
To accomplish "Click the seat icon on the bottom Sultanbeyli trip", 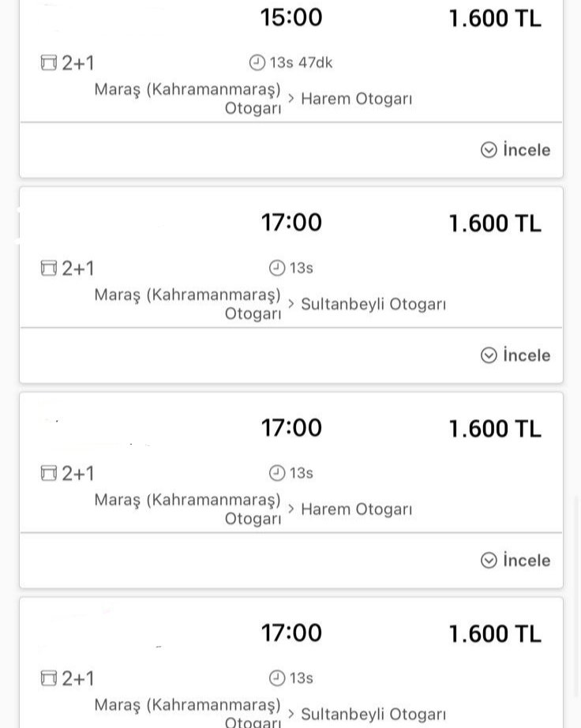I will point(49,678).
